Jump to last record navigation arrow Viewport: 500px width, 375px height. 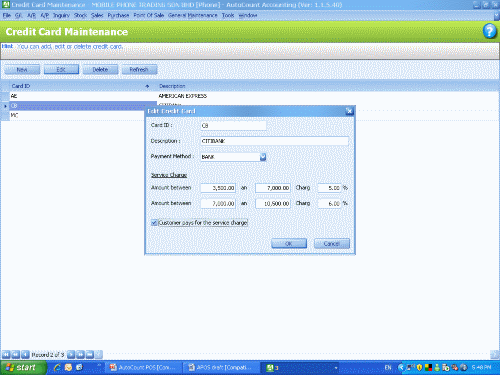pos(90,355)
